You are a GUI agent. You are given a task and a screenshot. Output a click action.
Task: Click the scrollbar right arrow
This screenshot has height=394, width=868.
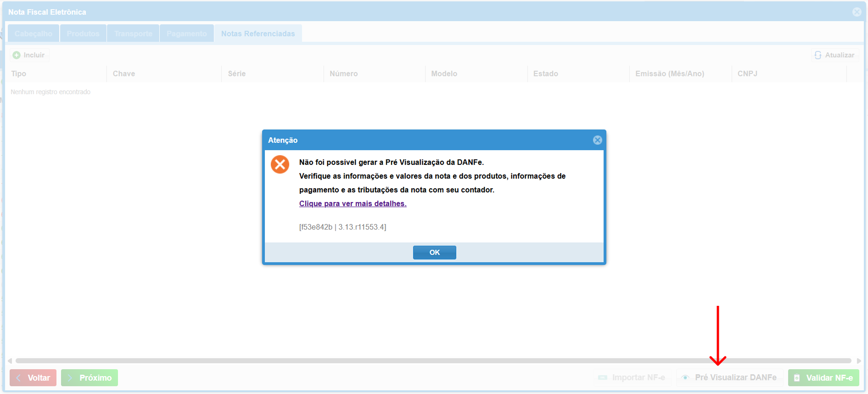point(859,361)
